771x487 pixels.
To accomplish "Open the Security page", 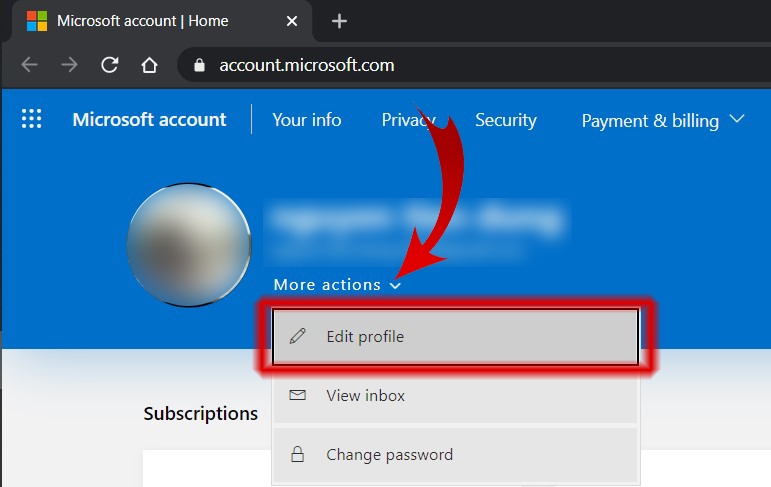I will [x=506, y=120].
